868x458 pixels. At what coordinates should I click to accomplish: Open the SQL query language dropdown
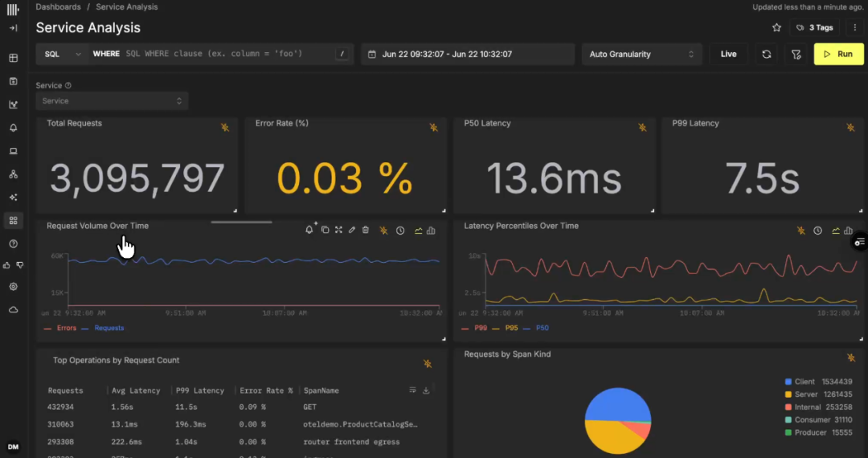click(x=62, y=54)
